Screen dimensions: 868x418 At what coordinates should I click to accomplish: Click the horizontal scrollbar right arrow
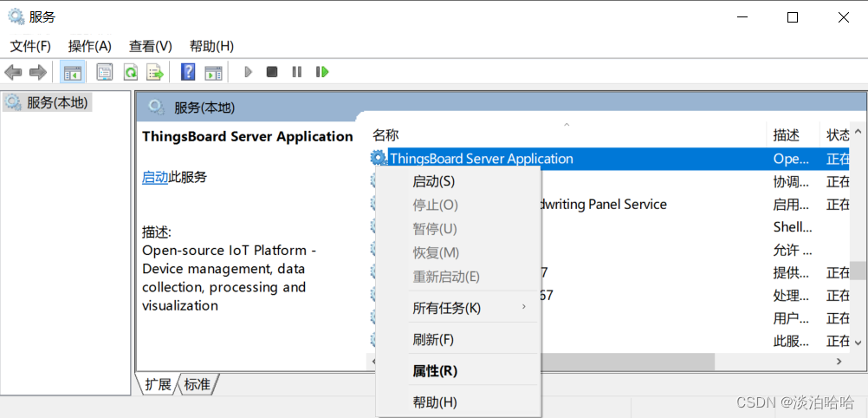(839, 361)
